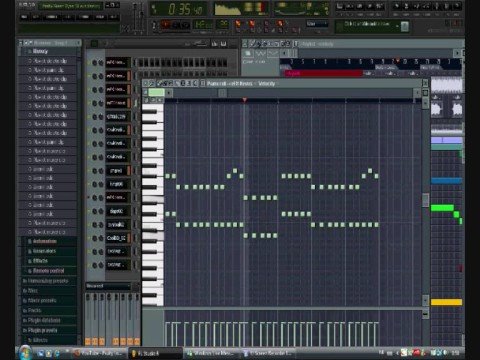Open the VIEW menu
The height and width of the screenshot is (360, 480).
tap(68, 17)
